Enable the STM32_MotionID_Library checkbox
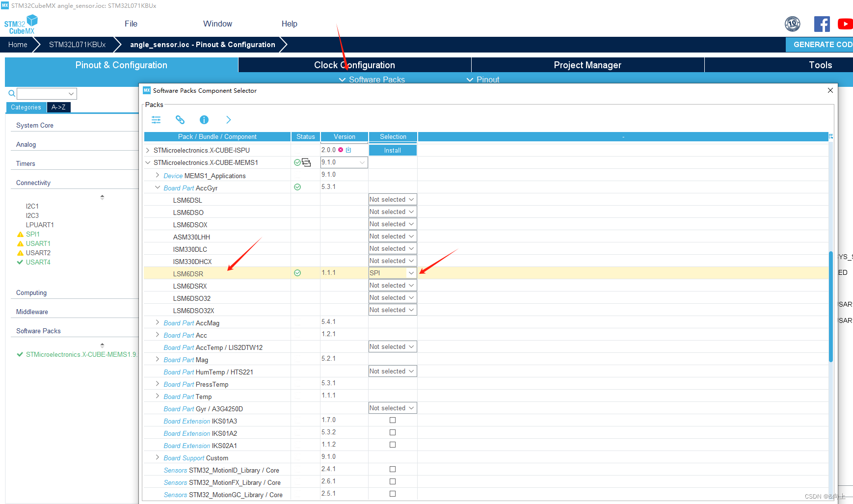853x504 pixels. click(393, 469)
